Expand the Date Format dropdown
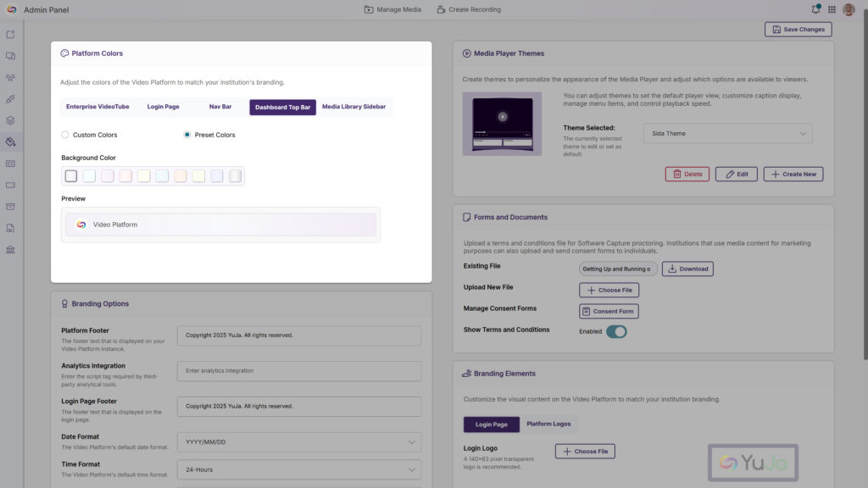 (x=299, y=442)
